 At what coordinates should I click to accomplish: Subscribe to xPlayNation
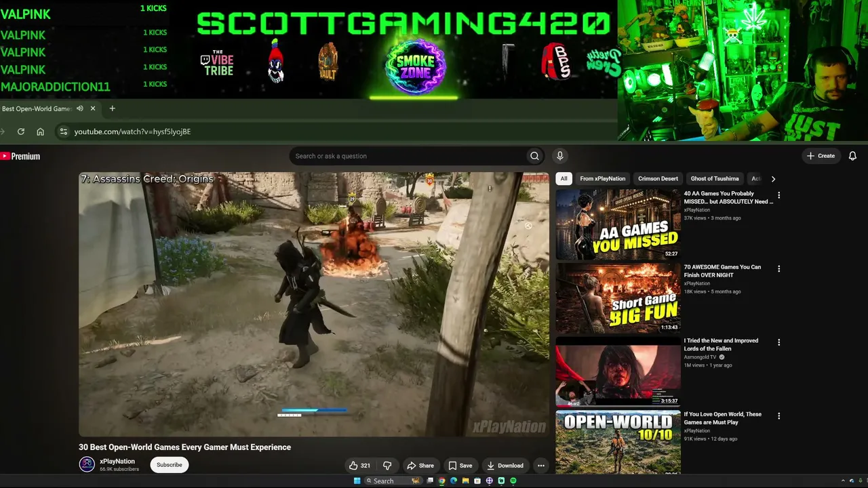[x=169, y=465]
